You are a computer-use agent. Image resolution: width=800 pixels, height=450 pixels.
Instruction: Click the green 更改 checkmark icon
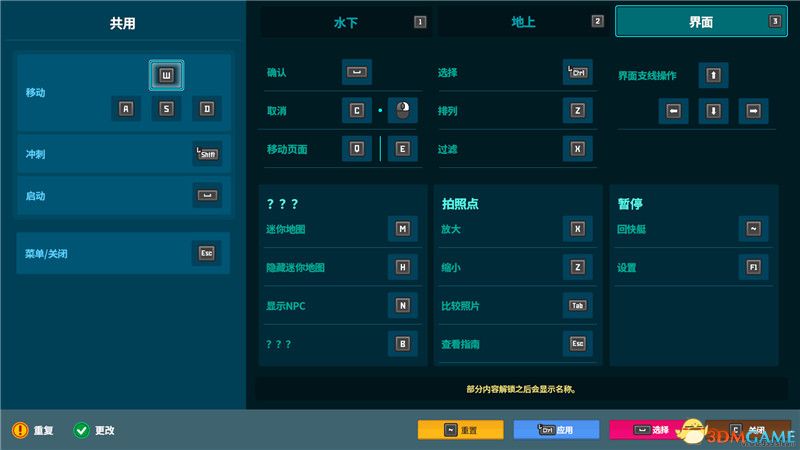tap(81, 430)
